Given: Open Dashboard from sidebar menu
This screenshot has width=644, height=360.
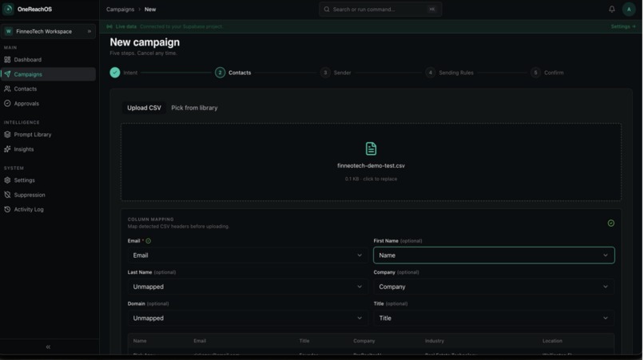Looking at the screenshot, I should pos(48,60).
